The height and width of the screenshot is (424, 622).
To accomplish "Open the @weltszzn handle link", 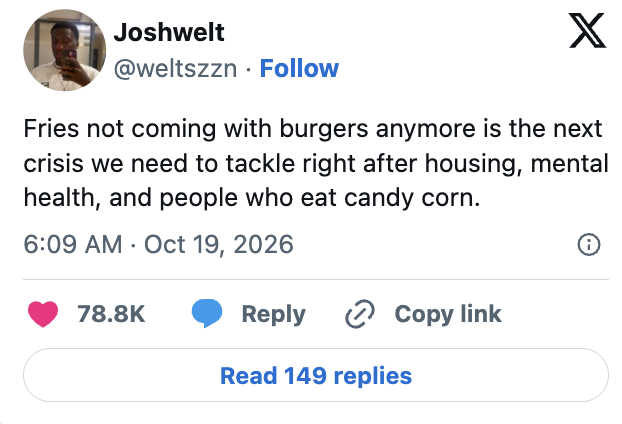I will (175, 69).
